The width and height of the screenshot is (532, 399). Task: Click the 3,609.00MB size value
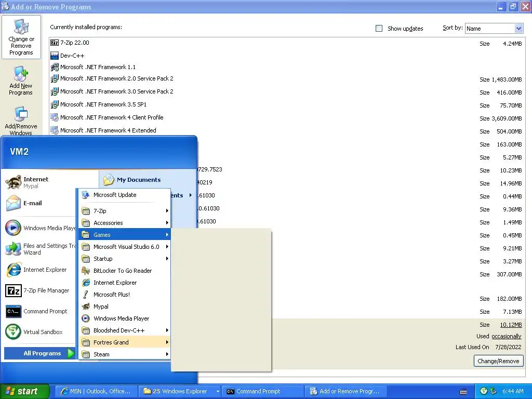click(x=507, y=118)
